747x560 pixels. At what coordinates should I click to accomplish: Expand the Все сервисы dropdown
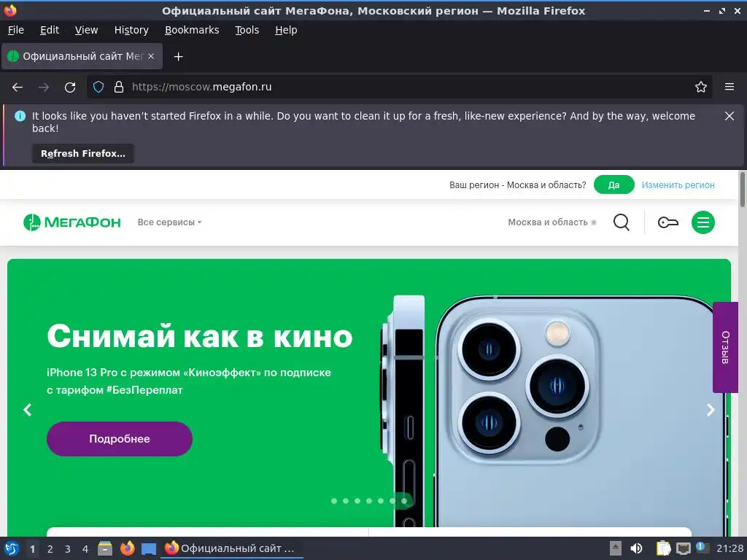click(169, 222)
